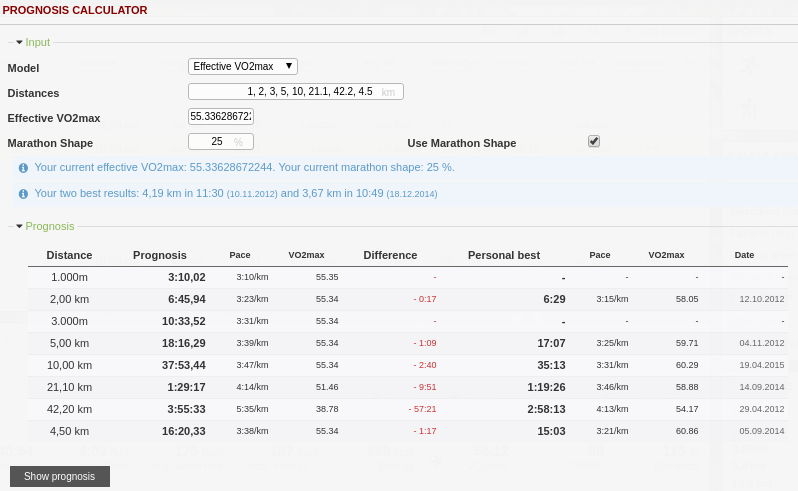Click the info icon beside two best results
The width and height of the screenshot is (798, 491).
[23, 194]
